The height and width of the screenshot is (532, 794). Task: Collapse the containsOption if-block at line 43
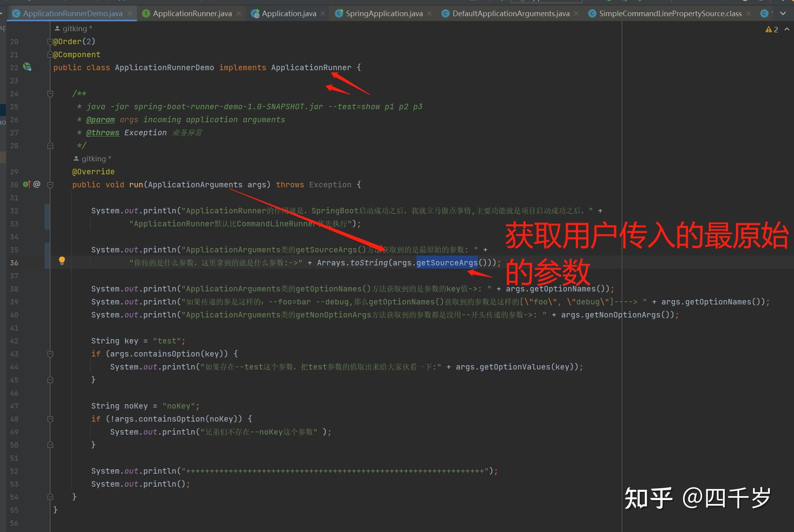(x=50, y=354)
